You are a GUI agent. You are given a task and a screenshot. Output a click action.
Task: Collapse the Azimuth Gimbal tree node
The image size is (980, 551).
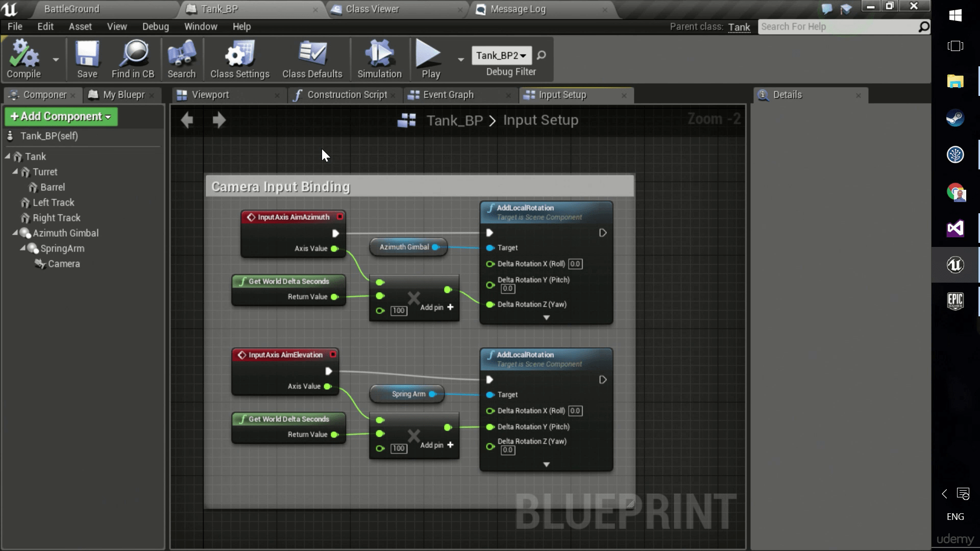[15, 233]
